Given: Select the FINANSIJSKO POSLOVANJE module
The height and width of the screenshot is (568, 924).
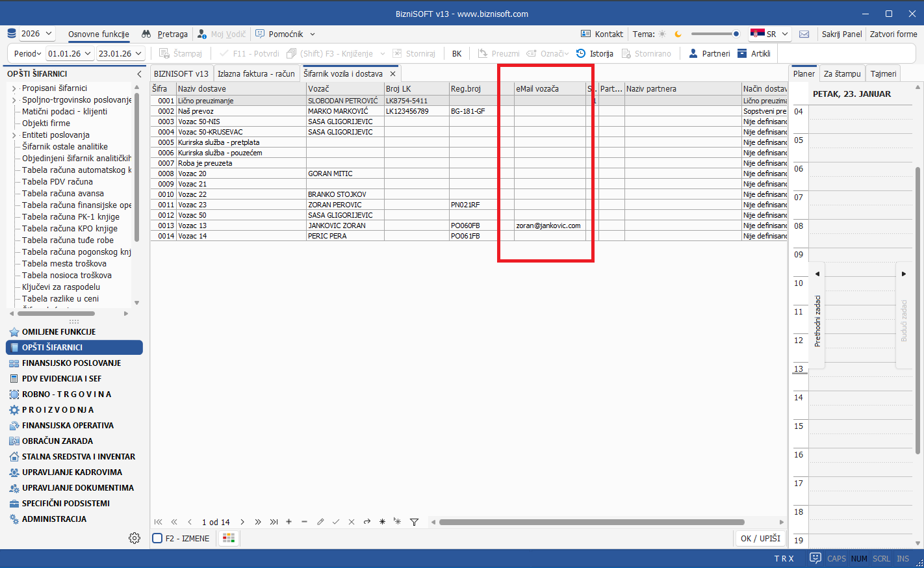Looking at the screenshot, I should click(71, 363).
